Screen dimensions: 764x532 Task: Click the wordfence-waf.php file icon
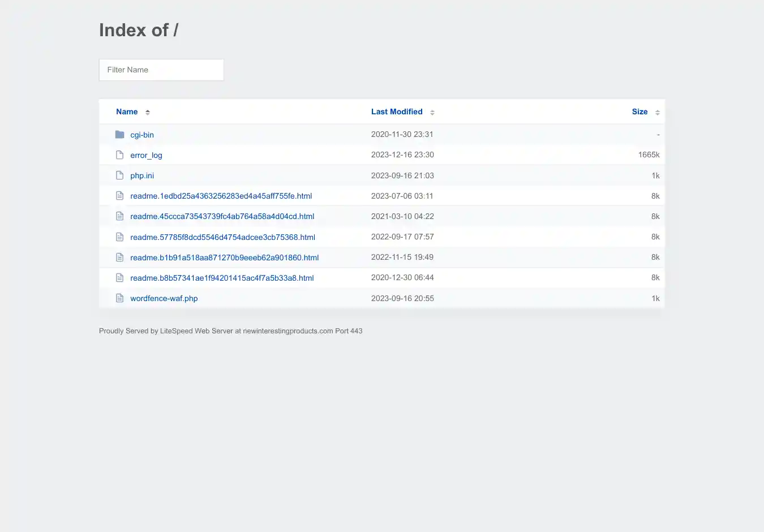pos(119,298)
